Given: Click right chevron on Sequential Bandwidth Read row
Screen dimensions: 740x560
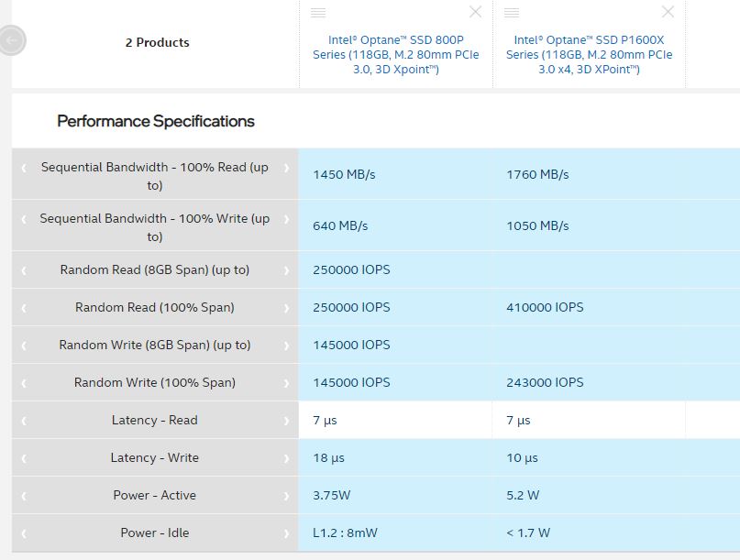Looking at the screenshot, I should (x=286, y=168).
